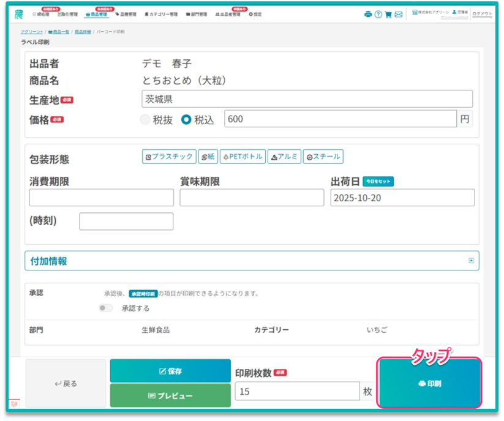
Task: Click the 印刷枚数 quantity input field
Action: (x=297, y=392)
